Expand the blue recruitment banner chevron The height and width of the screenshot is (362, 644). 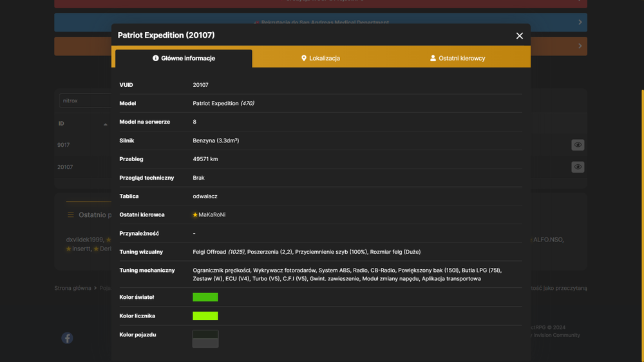pos(580,22)
